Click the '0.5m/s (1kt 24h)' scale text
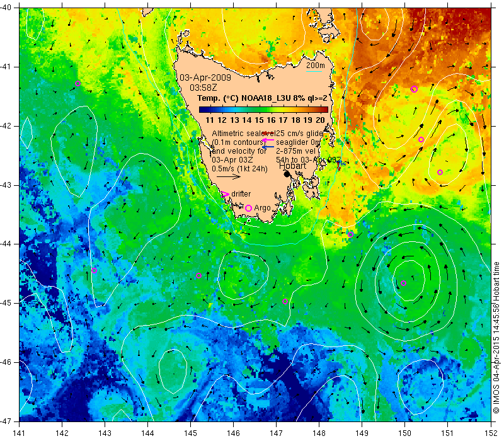 click(x=239, y=168)
